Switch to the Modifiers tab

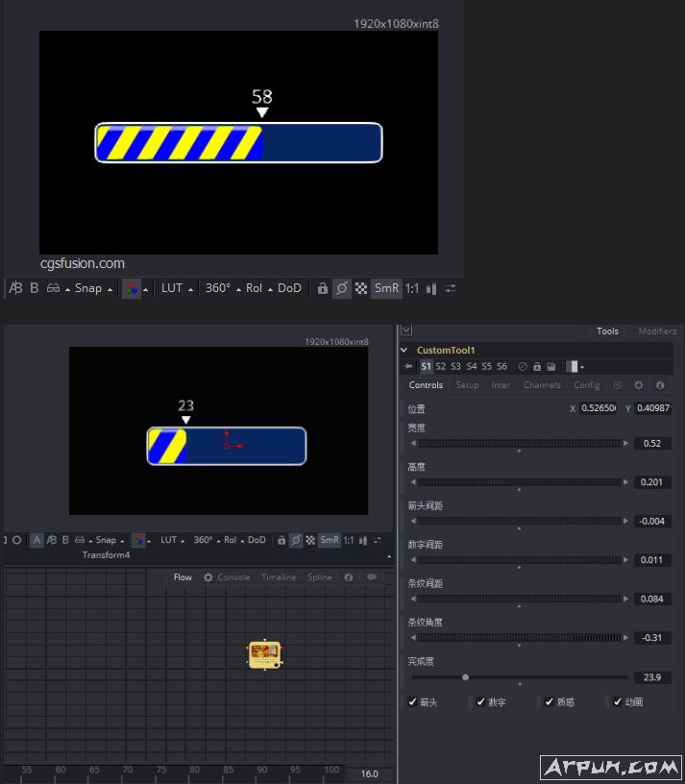(x=657, y=331)
